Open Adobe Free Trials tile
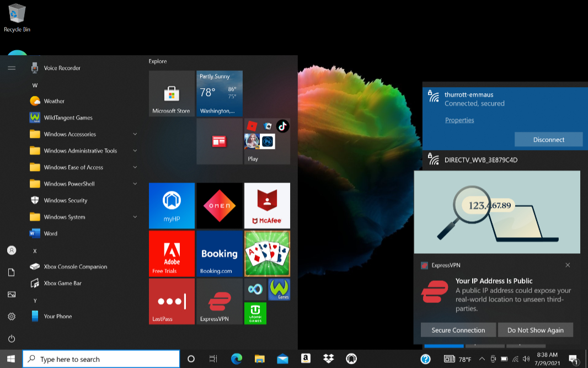 tap(172, 253)
